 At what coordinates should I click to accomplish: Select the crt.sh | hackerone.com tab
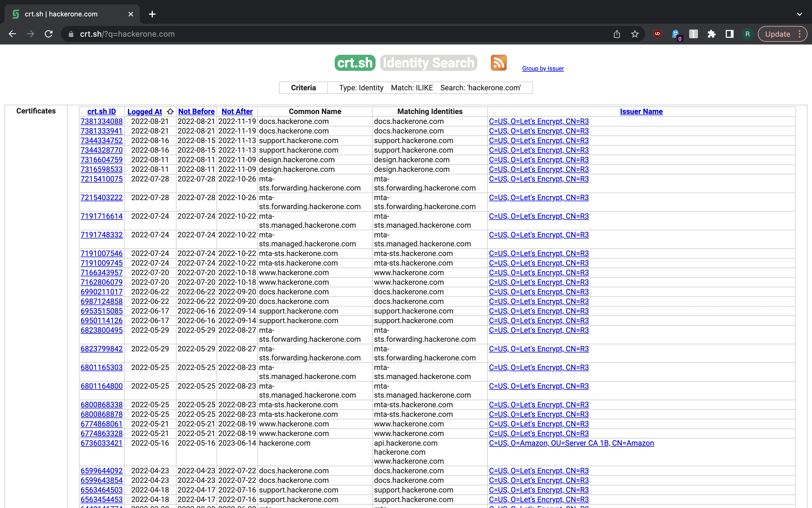tap(72, 14)
